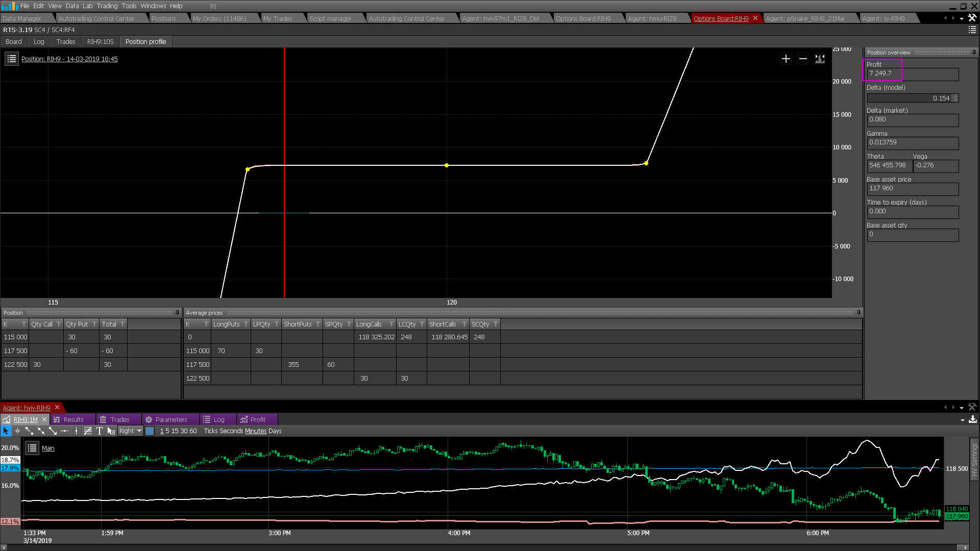Click the fit chart scale icon
Screen dimensions: 980x551
[820, 59]
